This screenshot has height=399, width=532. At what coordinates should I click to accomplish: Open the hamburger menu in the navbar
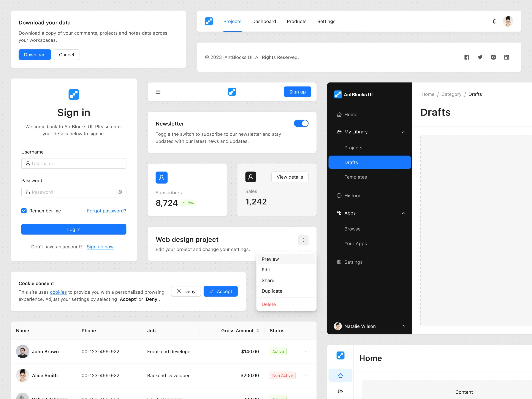click(158, 92)
